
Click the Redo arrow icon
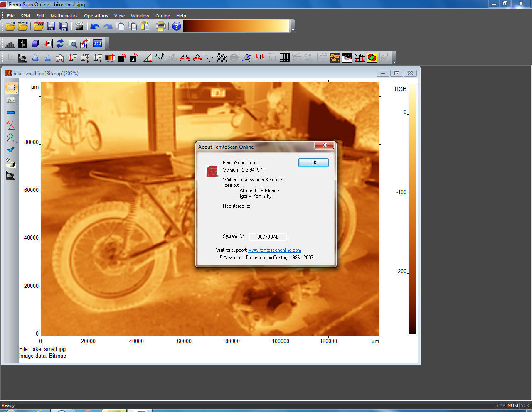coord(108,27)
